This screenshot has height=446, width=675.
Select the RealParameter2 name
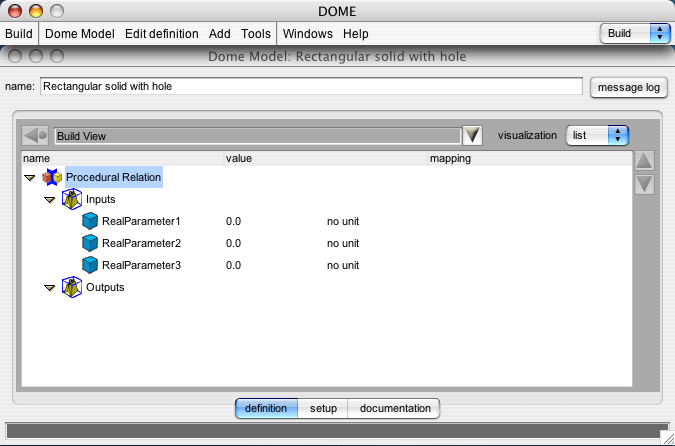[x=141, y=243]
